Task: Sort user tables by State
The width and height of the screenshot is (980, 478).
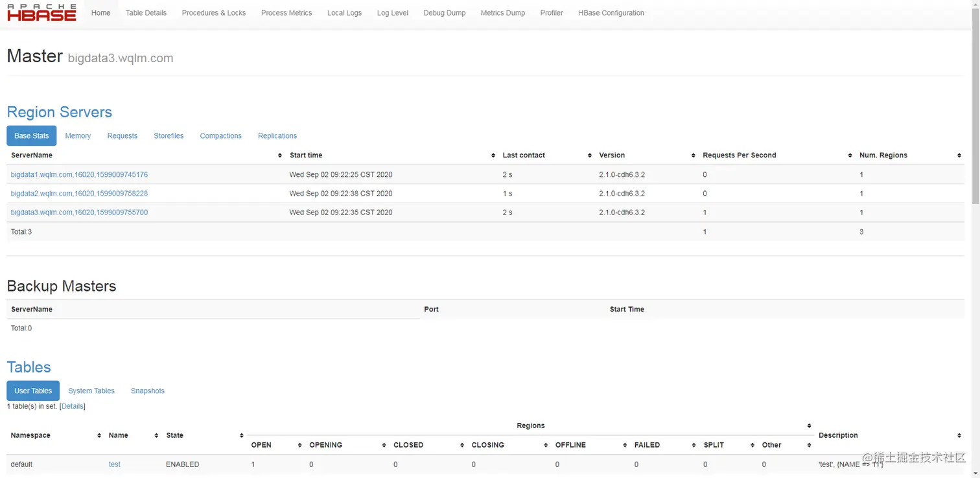Action: pyautogui.click(x=204, y=435)
